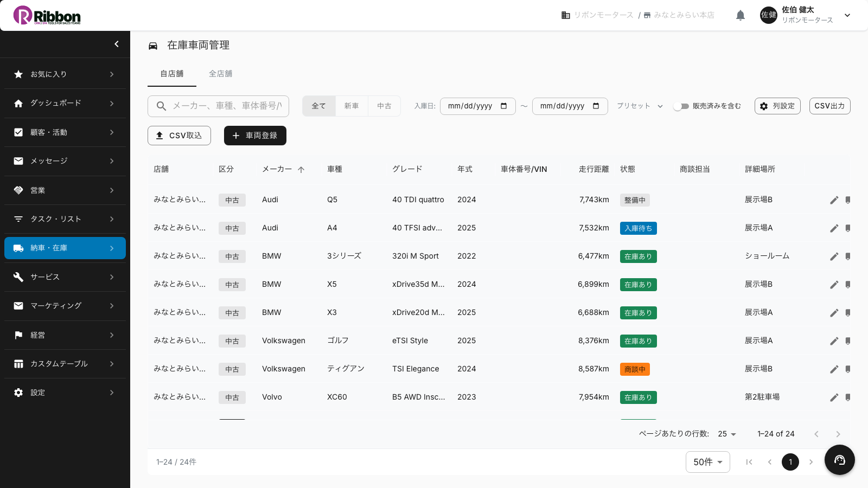Edit the Audi Q5 row with pencil icon
Screen dimensions: 868x488
coord(834,200)
